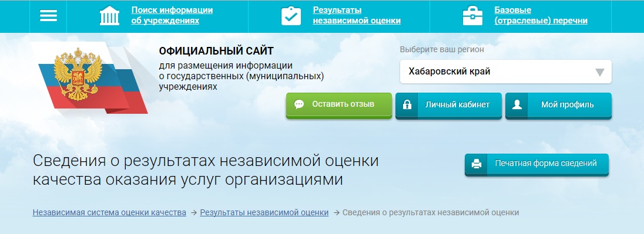
Task: Click 'Оставить отзыв' green button
Action: click(339, 105)
